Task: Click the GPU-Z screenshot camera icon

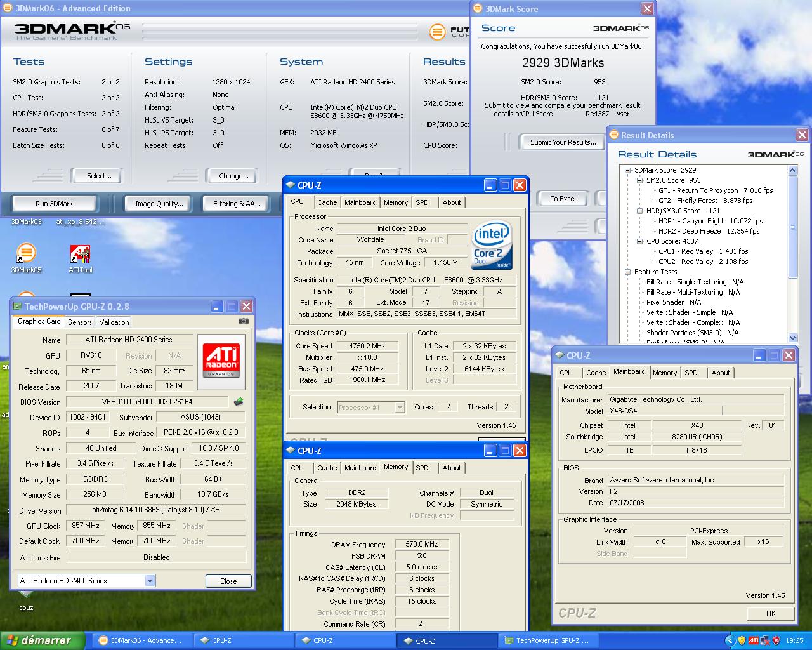Action: (x=243, y=321)
